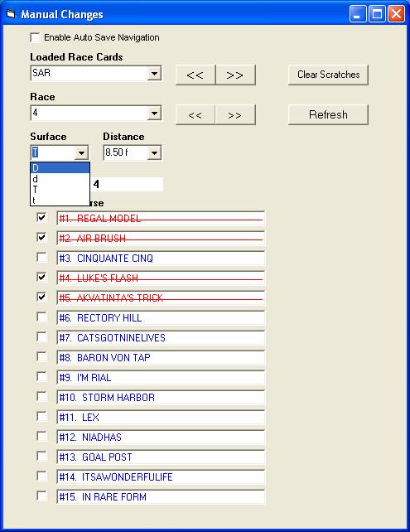Screen dimensions: 410x532
Task: Click the #7 CATSGOTNINELIVES name field
Action: (161, 337)
